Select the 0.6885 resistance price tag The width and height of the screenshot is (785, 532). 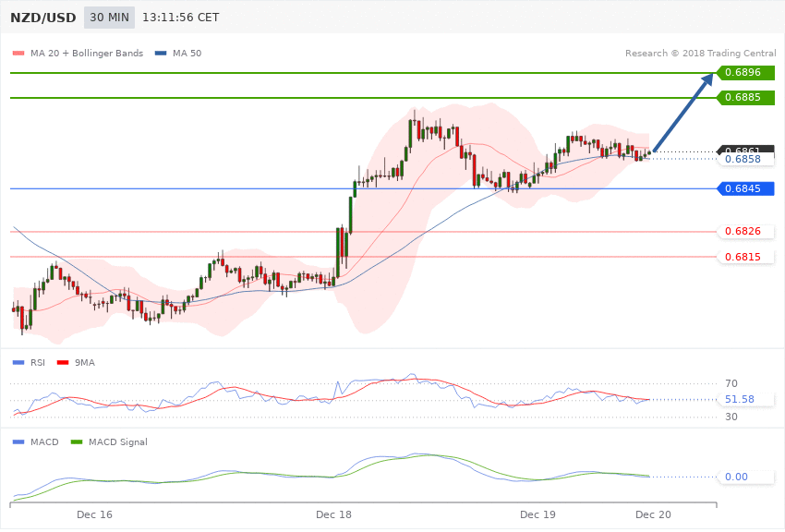click(746, 98)
